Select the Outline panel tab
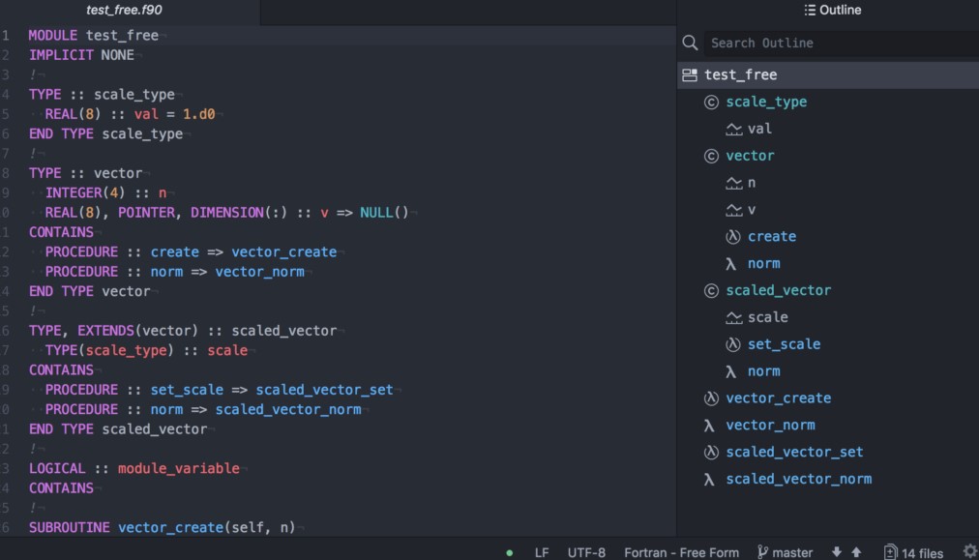The width and height of the screenshot is (979, 560). 832,11
